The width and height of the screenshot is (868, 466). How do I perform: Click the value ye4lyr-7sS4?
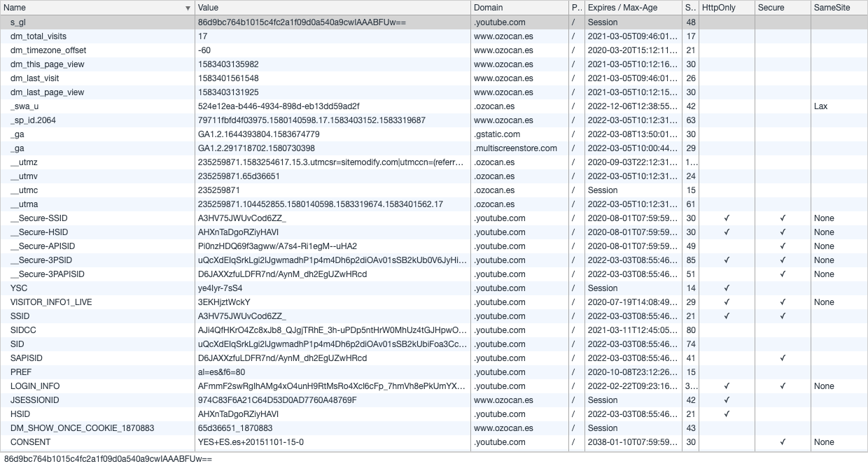pyautogui.click(x=220, y=288)
